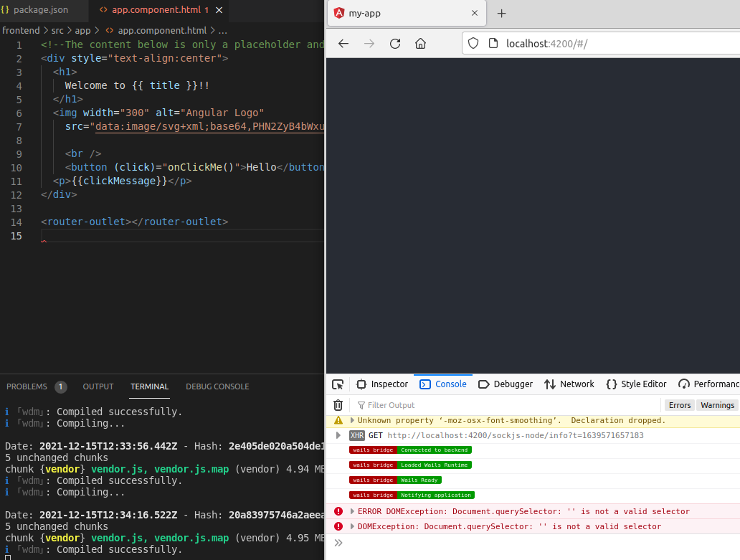Close the app.component.html editor tab
The width and height of the screenshot is (740, 560).
[219, 11]
